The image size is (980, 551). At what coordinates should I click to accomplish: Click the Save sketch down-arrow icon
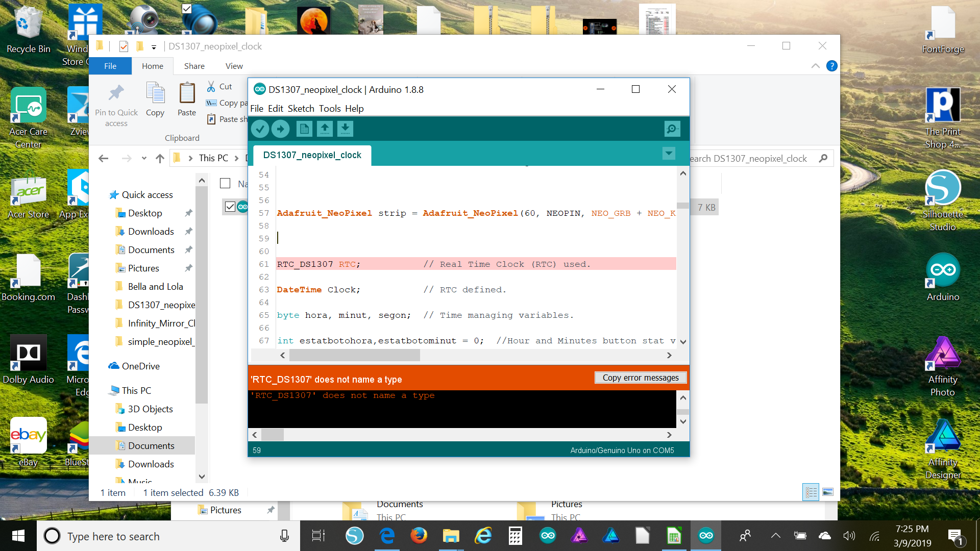pyautogui.click(x=345, y=129)
